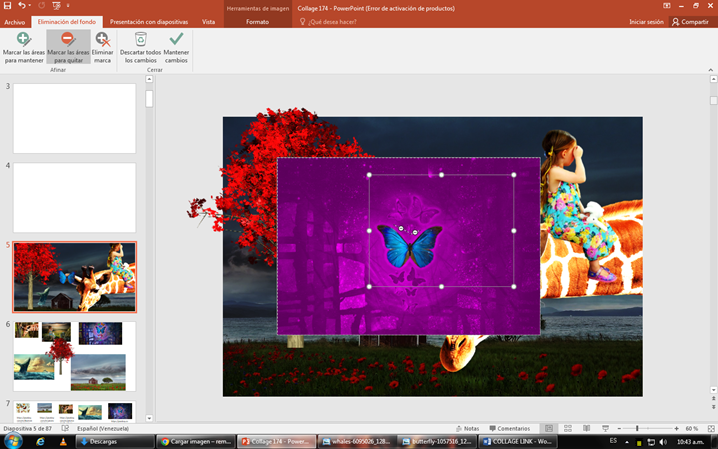Collapse the ribbon with the chevron
This screenshot has height=449, width=718.
(711, 70)
